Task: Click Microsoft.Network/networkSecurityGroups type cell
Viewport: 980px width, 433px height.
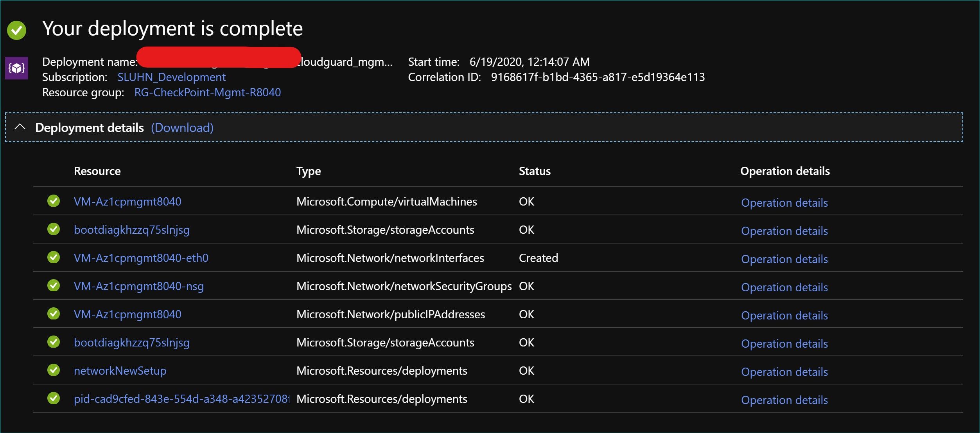Action: coord(404,286)
